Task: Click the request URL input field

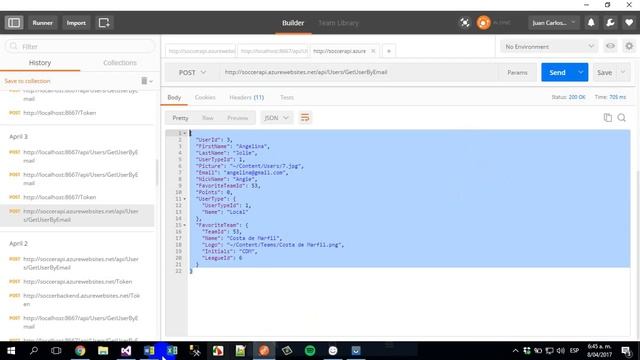Action: (x=359, y=72)
